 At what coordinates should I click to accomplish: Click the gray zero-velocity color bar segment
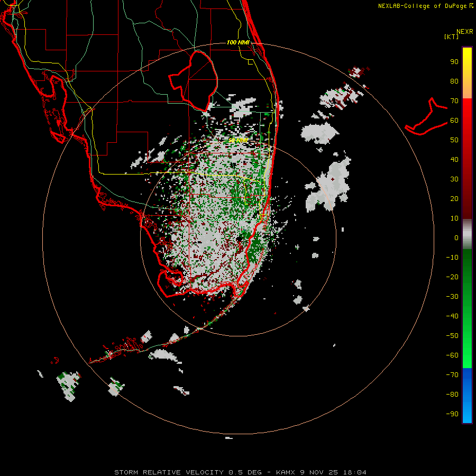point(467,234)
